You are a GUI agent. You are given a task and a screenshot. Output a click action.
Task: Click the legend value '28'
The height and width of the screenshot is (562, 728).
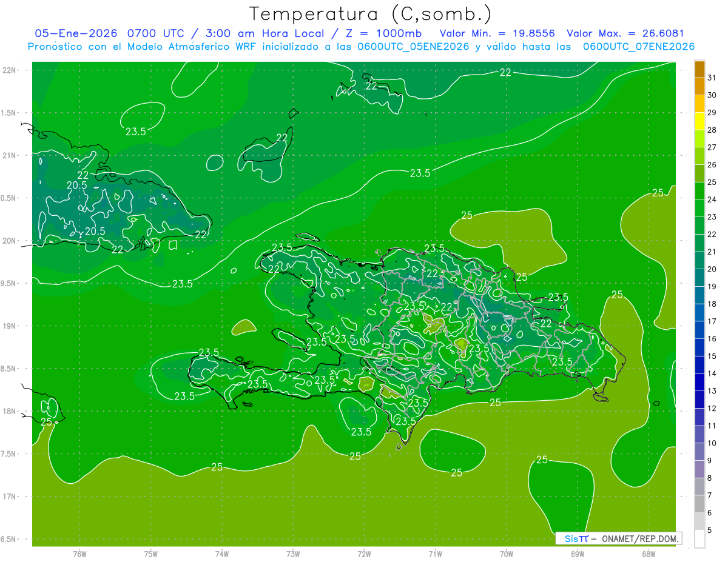pos(712,130)
